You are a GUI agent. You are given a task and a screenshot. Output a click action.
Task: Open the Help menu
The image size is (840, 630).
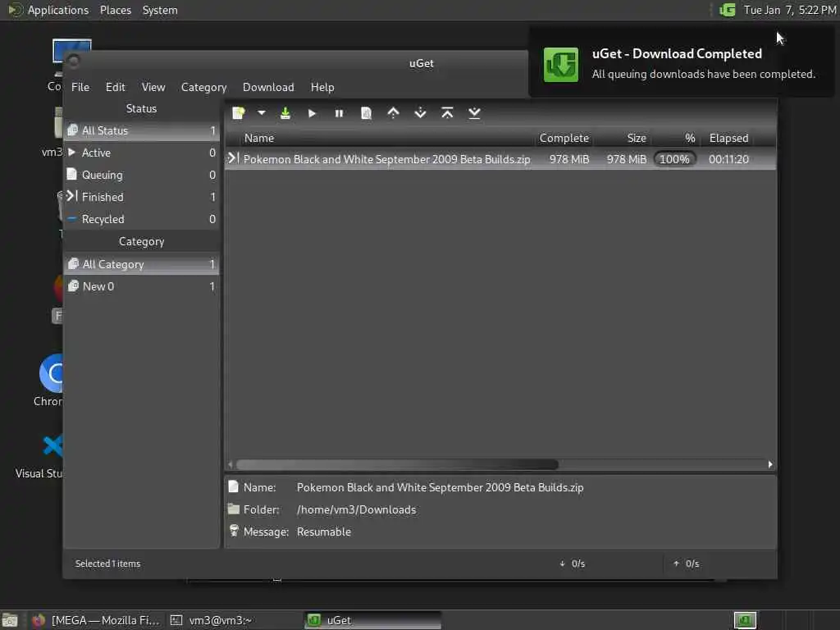point(322,87)
